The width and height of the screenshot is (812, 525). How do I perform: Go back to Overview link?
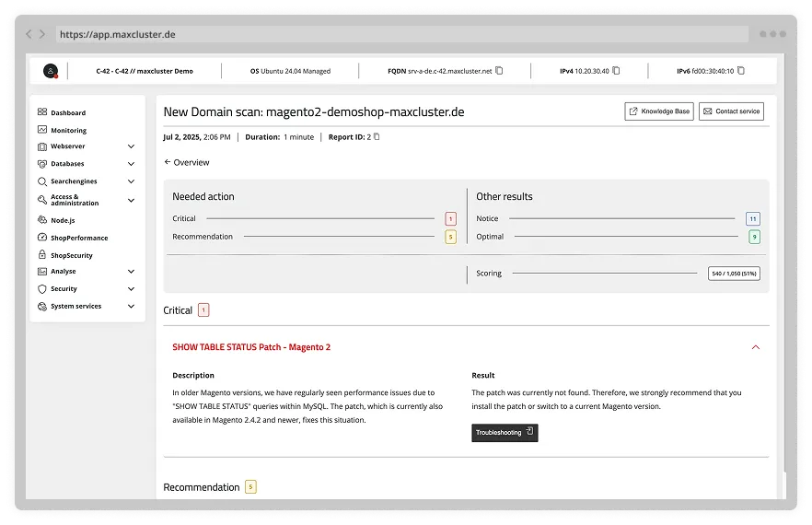pyautogui.click(x=186, y=162)
